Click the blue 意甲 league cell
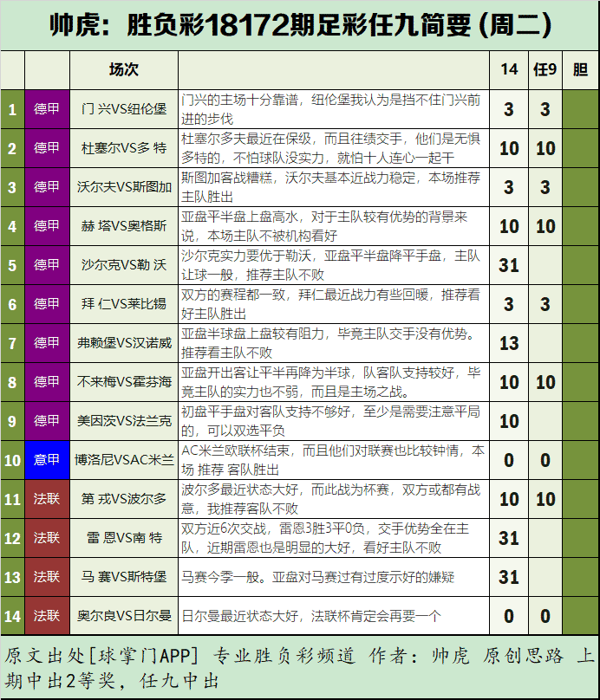Viewport: 600px width, 700px height. tap(47, 460)
